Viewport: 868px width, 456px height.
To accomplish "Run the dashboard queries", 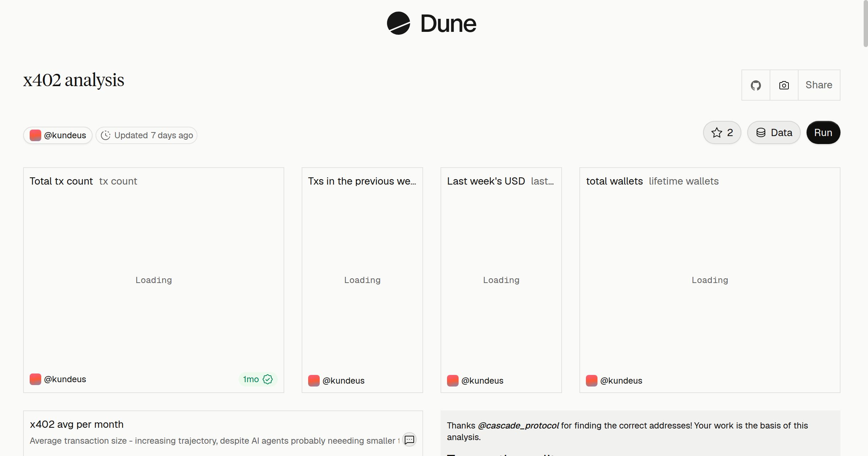I will pos(823,132).
